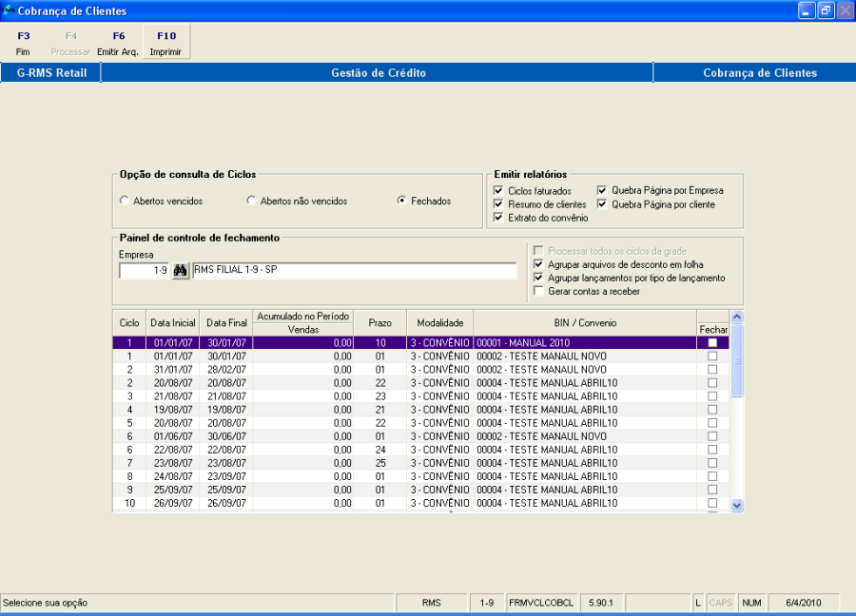
Task: Click the RMS FILIAL 1-9 - SP name field
Action: pyautogui.click(x=355, y=271)
